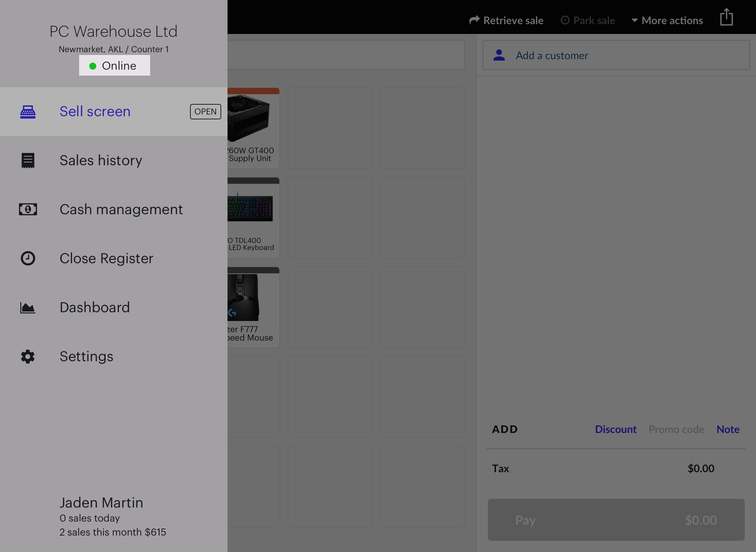Click the Dashboard chart icon
The height and width of the screenshot is (552, 756).
pos(28,307)
